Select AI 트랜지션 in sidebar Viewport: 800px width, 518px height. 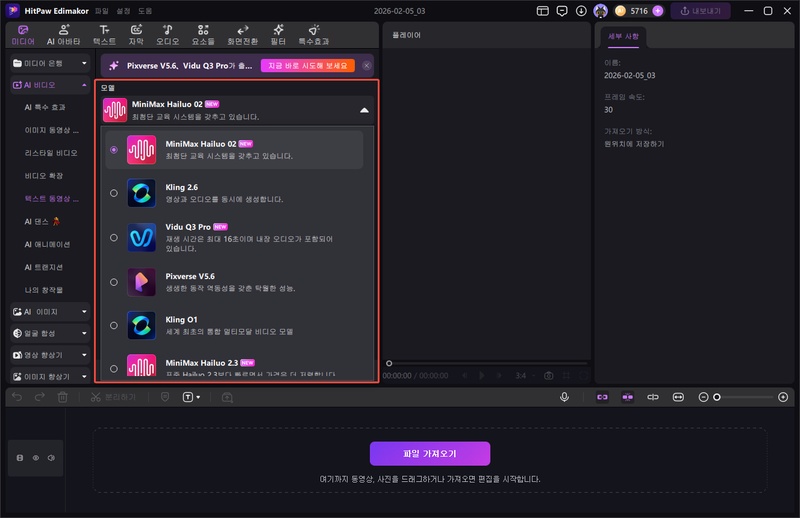44,267
